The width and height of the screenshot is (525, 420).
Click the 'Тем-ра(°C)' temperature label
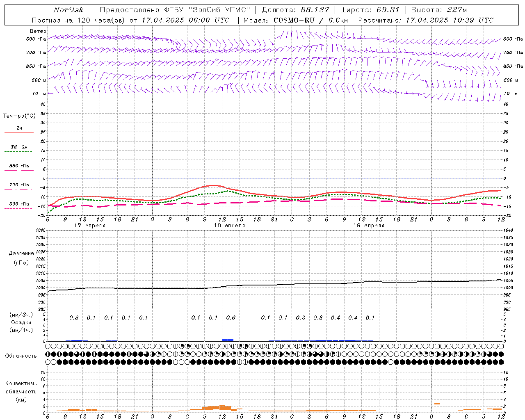coord(19,116)
